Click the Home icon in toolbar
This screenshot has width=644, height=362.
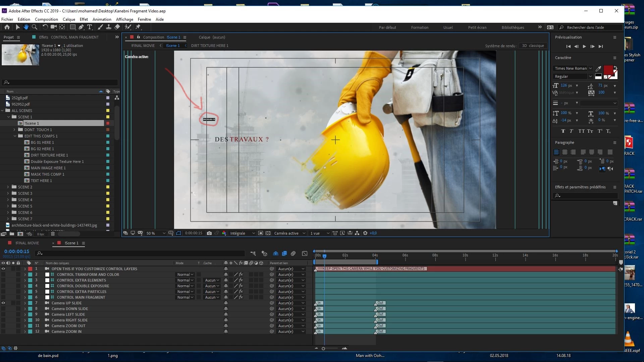pos(7,27)
